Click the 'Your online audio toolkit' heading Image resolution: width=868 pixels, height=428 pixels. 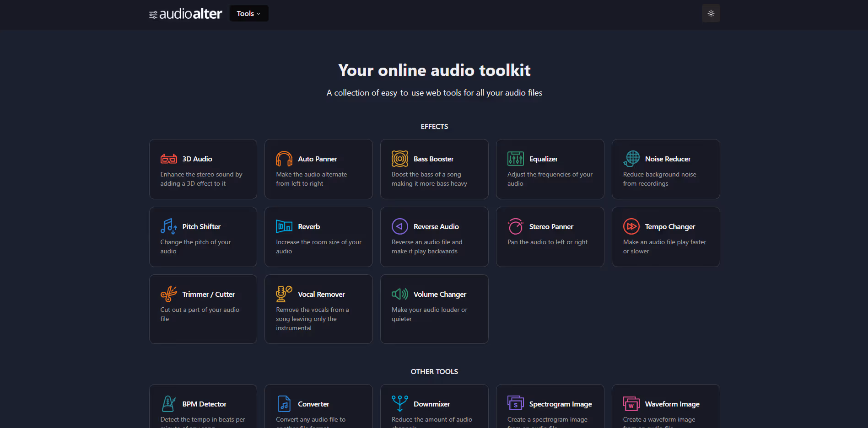pyautogui.click(x=434, y=70)
